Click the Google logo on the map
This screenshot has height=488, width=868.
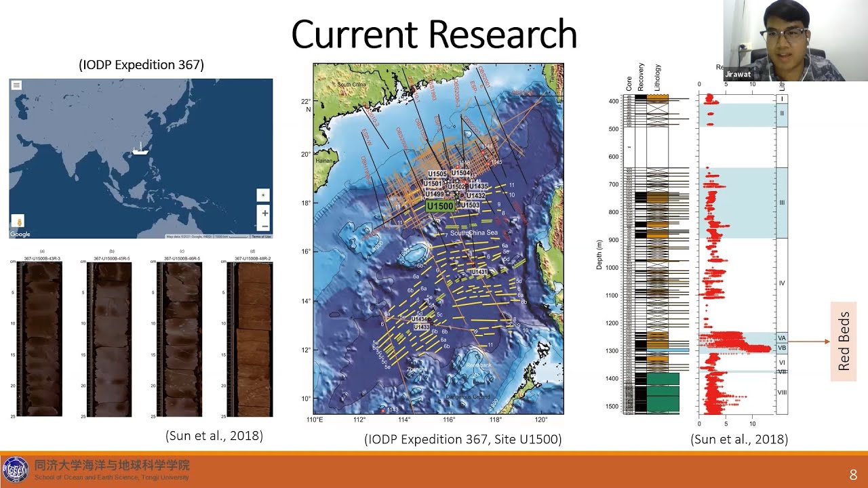(20, 234)
